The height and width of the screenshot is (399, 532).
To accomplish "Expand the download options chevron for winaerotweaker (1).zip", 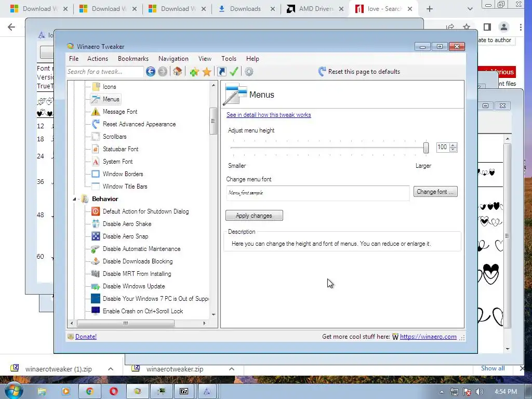I will click(111, 369).
